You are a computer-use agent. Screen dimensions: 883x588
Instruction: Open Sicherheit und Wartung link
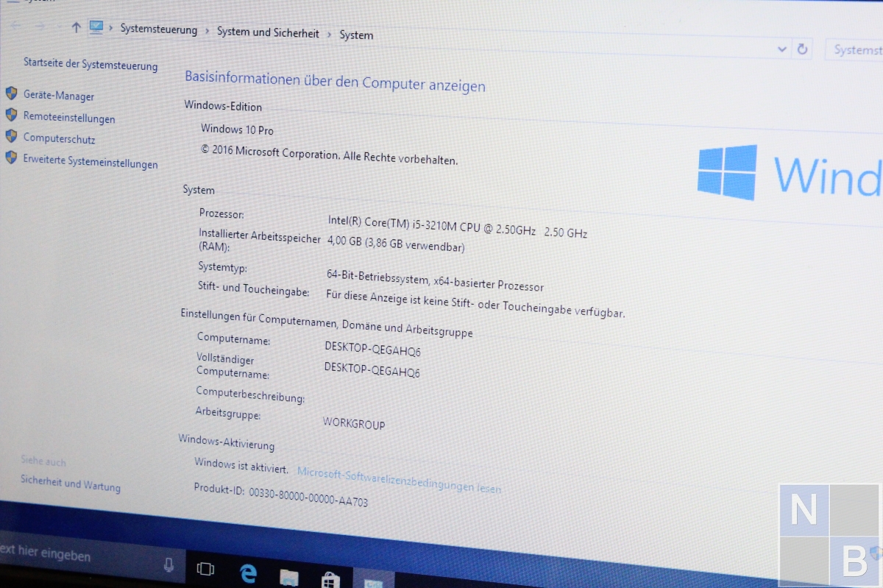[70, 483]
